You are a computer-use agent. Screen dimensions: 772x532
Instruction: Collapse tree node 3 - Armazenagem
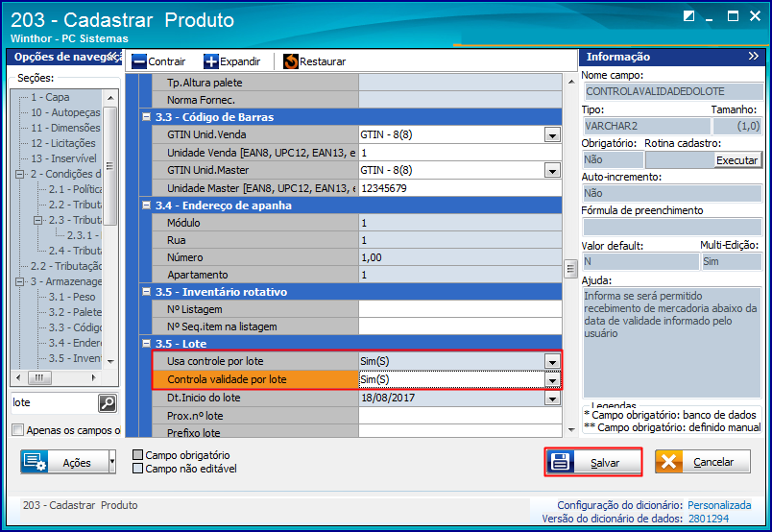coord(20,281)
